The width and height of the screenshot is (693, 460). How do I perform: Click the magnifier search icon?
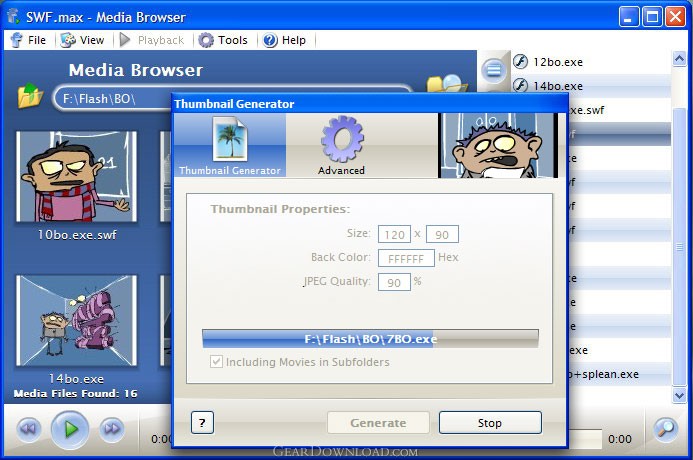pos(666,429)
